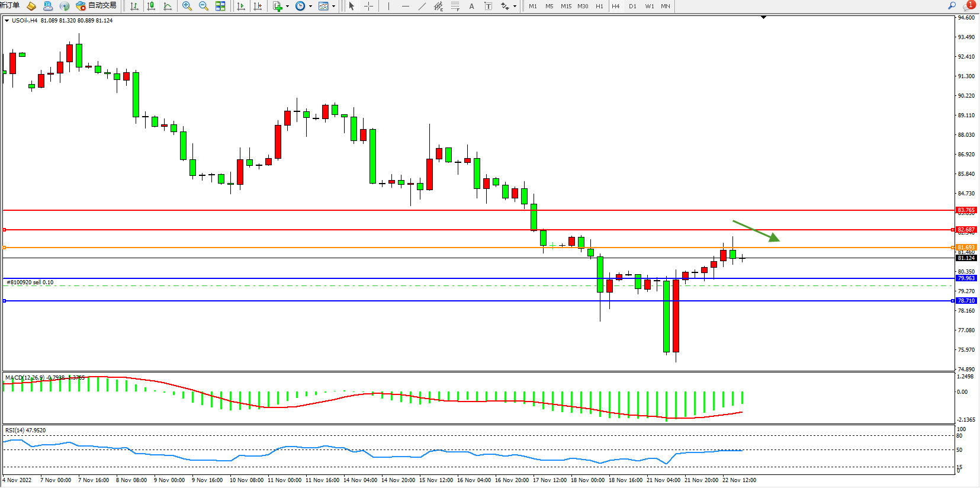Select the equidistant channel tool
This screenshot has width=980, height=488.
pos(438,6)
